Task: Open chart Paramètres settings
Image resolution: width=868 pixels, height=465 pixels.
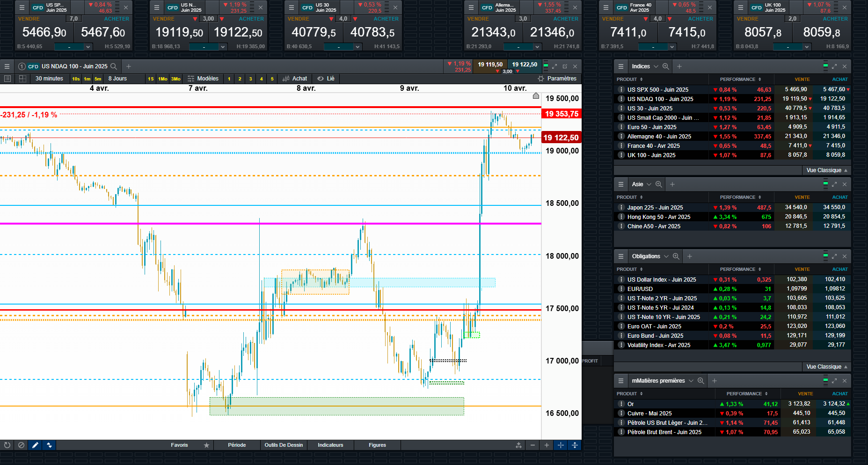Action: [x=557, y=79]
